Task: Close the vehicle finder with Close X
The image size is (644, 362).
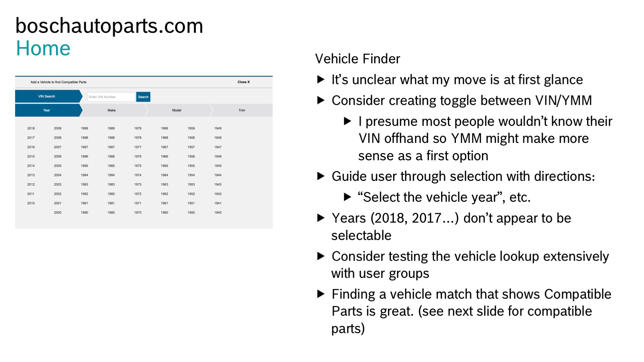Action: click(x=243, y=82)
